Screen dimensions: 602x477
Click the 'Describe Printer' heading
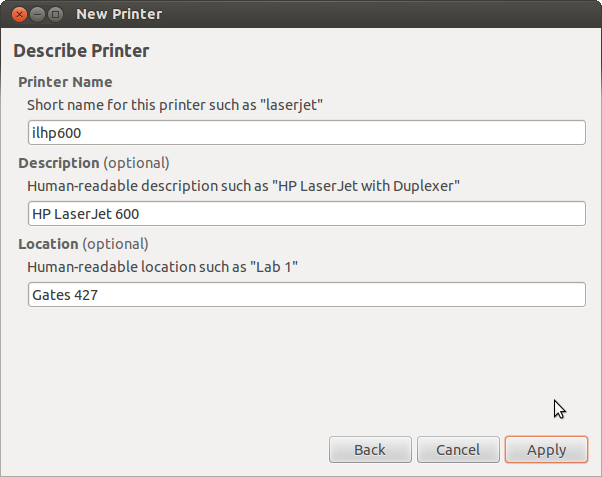(x=81, y=50)
